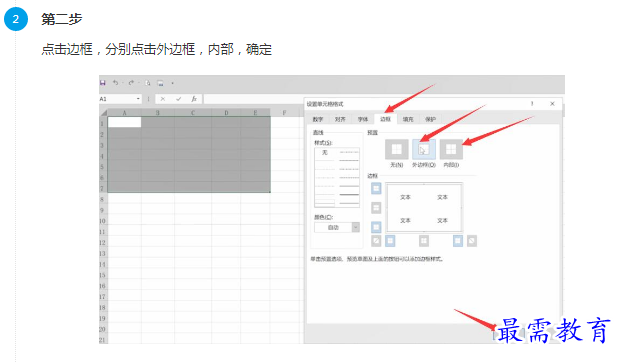619x362 pixels.
Task: Select 无 in line style list
Action: [x=325, y=153]
